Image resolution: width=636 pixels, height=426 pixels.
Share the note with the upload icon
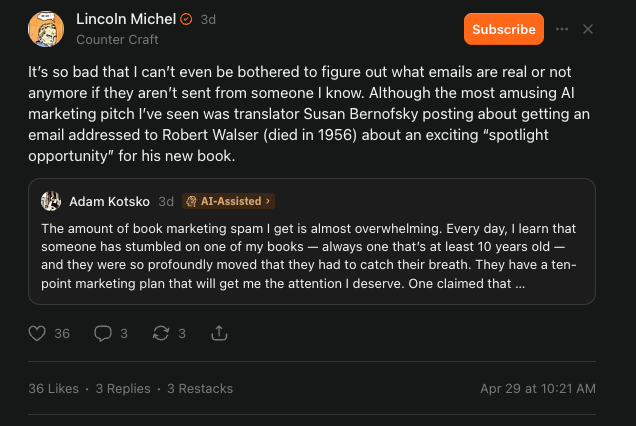point(219,333)
